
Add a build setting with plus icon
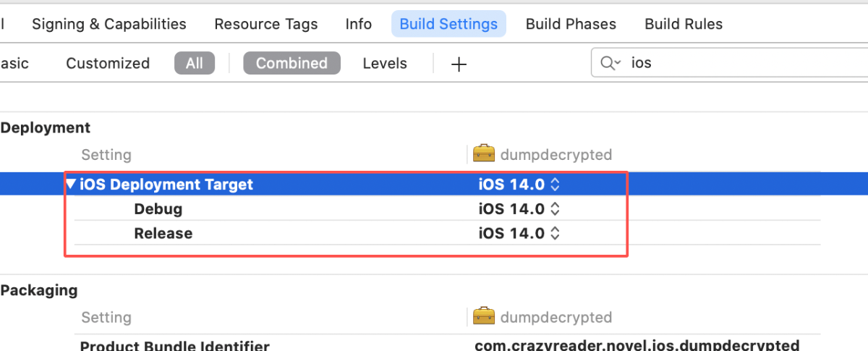tap(459, 64)
